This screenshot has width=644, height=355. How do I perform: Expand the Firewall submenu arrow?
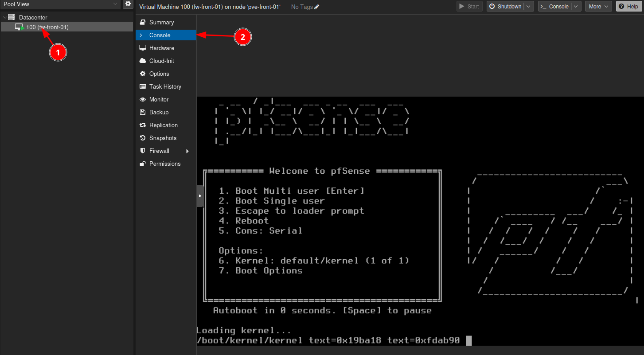187,151
